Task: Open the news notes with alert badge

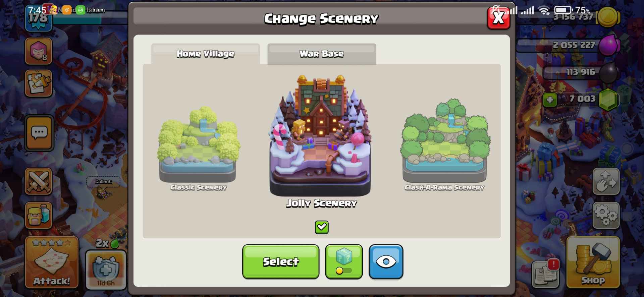Action: [545, 274]
